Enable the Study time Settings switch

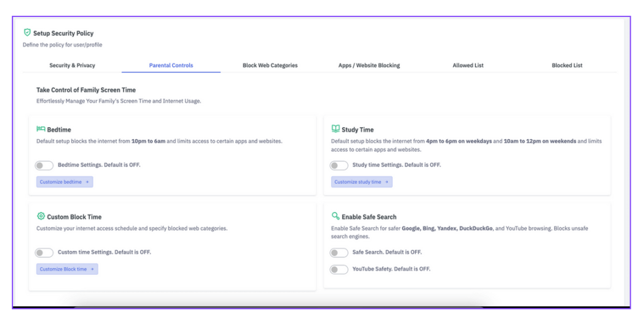click(339, 165)
